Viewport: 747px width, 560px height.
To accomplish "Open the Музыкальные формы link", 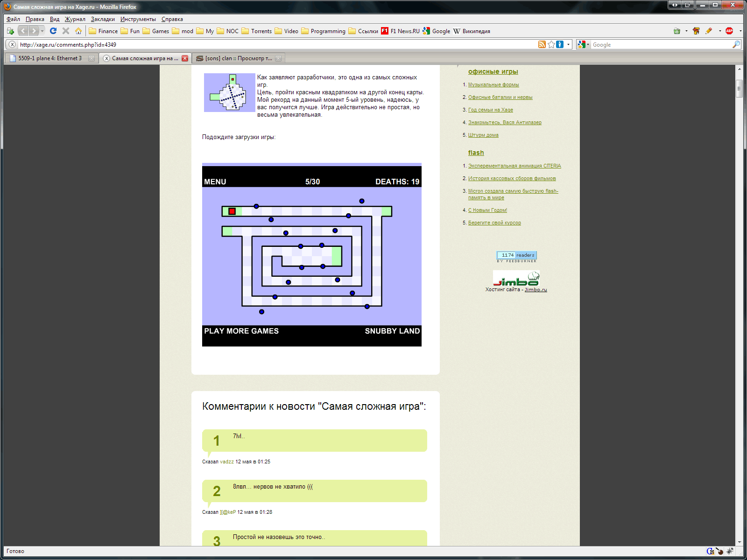I will coord(493,84).
